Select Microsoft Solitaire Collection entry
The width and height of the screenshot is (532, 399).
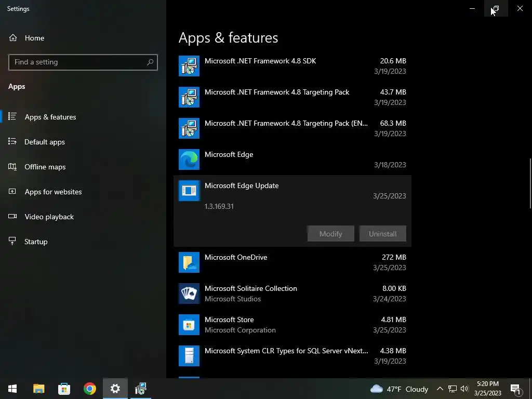(292, 294)
